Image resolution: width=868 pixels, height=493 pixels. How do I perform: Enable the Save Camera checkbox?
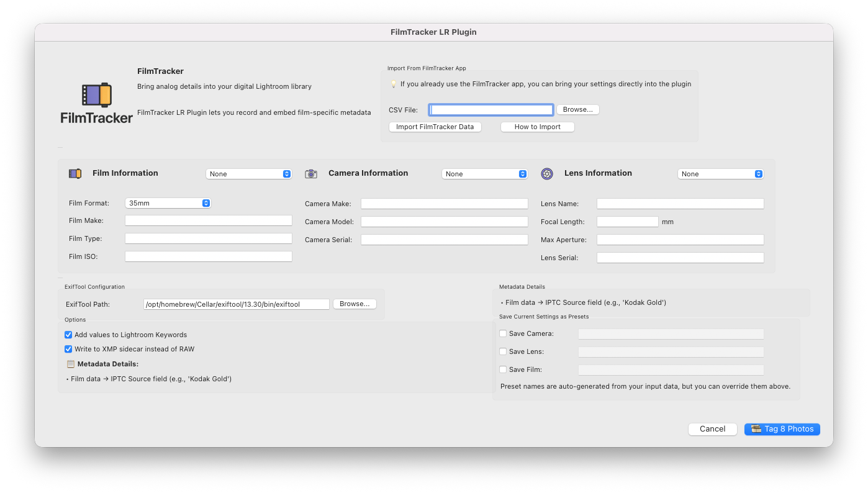(x=503, y=333)
